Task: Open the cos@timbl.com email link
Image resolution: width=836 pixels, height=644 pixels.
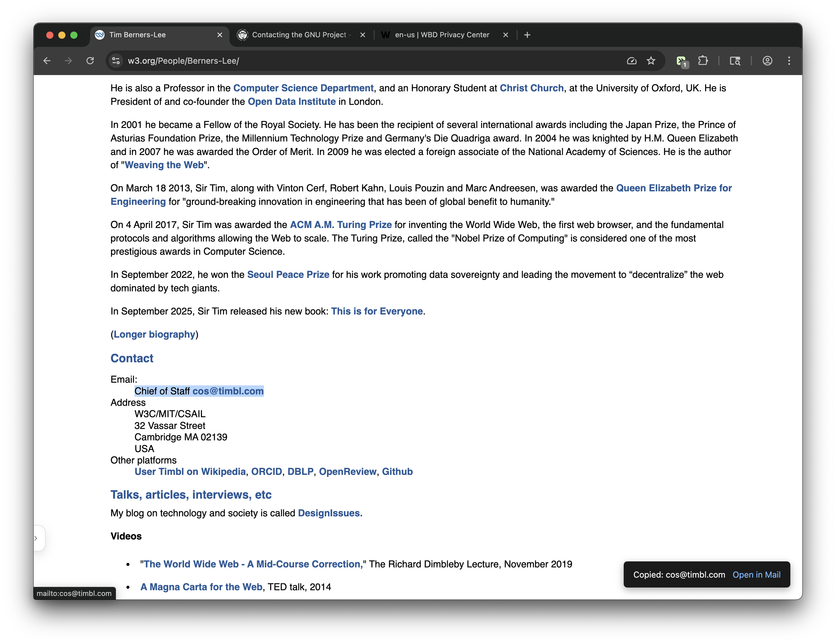Action: 228,391
